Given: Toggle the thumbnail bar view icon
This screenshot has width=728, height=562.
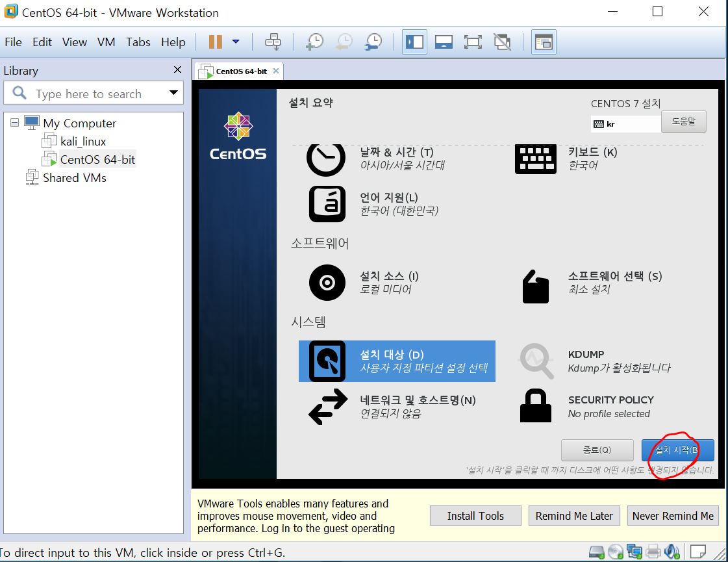Looking at the screenshot, I should [x=444, y=42].
